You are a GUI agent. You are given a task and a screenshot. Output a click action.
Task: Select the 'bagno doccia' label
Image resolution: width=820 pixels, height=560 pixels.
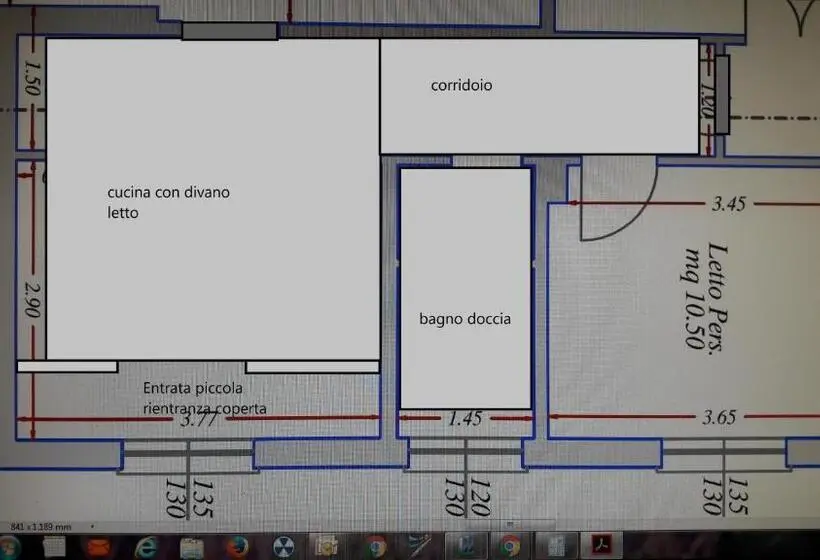[465, 319]
